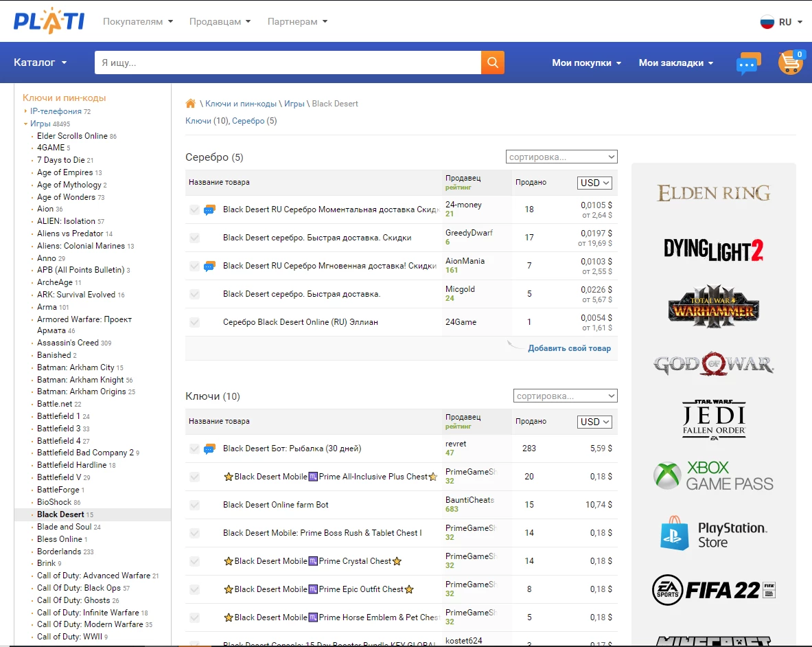Image resolution: width=812 pixels, height=647 pixels.
Task: Open seller revret name
Action: point(456,444)
